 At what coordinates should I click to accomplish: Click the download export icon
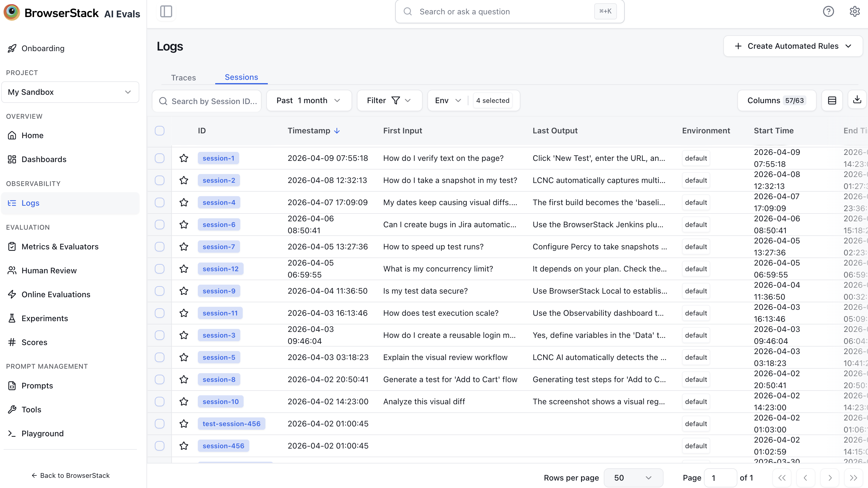pos(857,100)
